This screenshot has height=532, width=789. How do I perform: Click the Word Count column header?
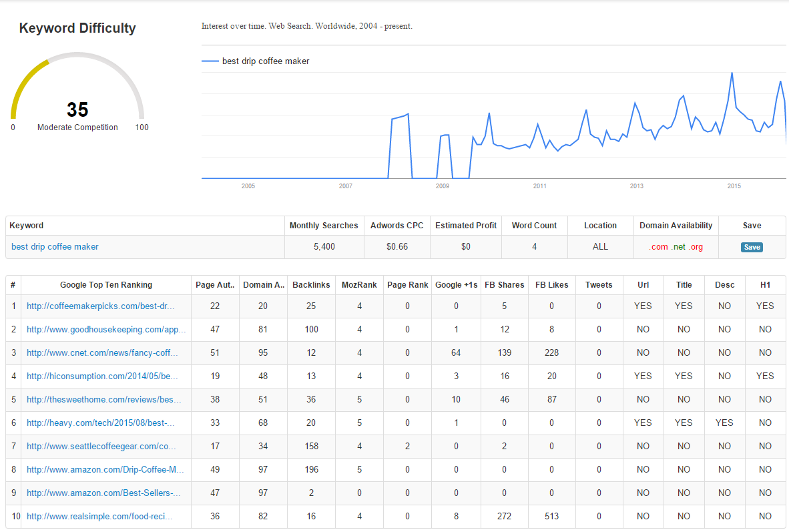point(535,226)
